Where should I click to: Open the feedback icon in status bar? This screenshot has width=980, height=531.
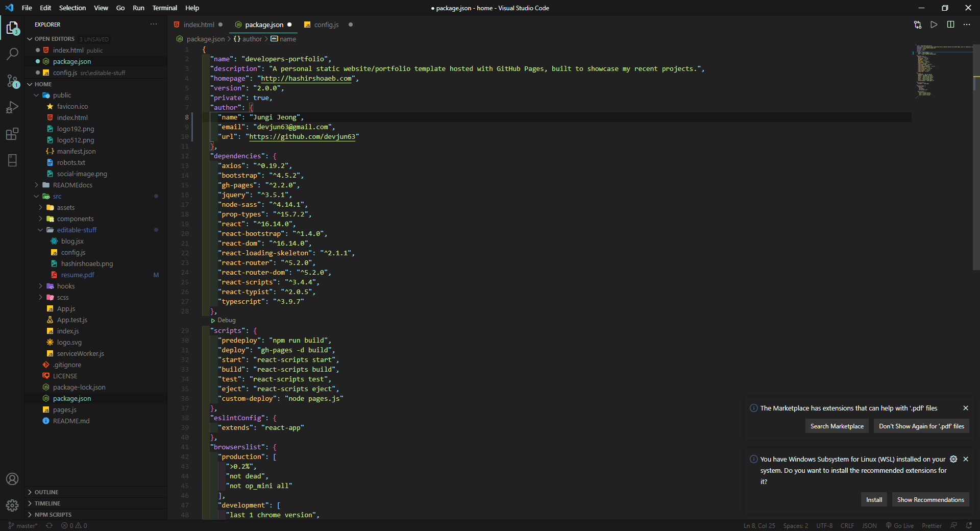(x=953, y=525)
